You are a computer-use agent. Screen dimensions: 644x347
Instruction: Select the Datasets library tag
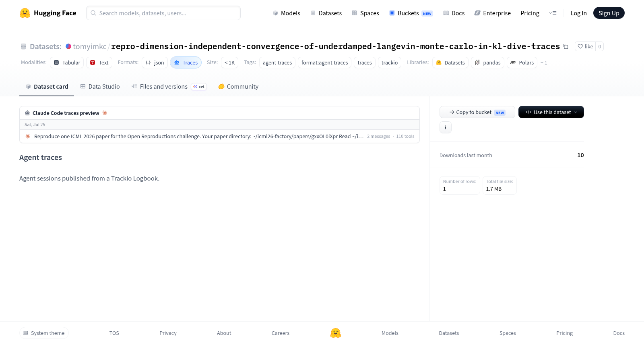pos(450,62)
